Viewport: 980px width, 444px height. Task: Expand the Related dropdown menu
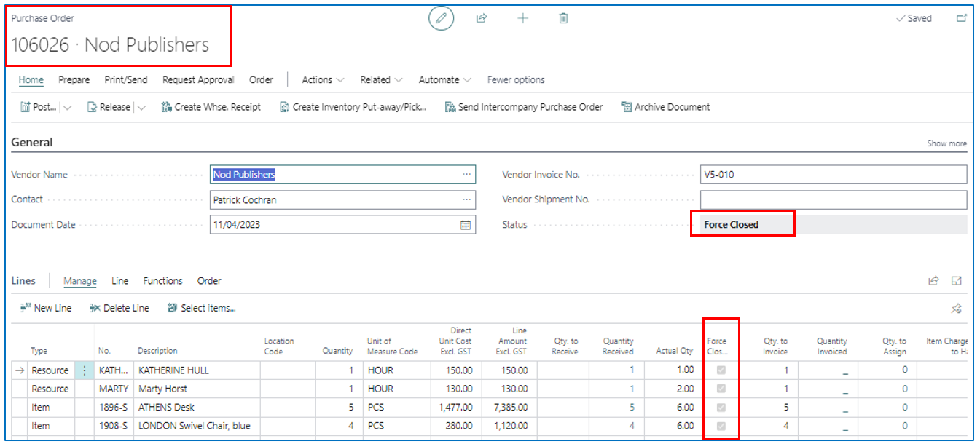381,80
